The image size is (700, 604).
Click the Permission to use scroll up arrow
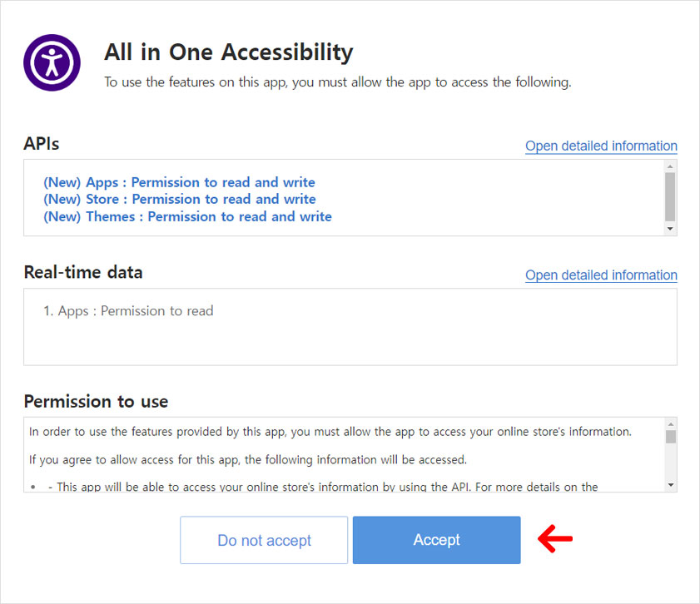click(671, 423)
